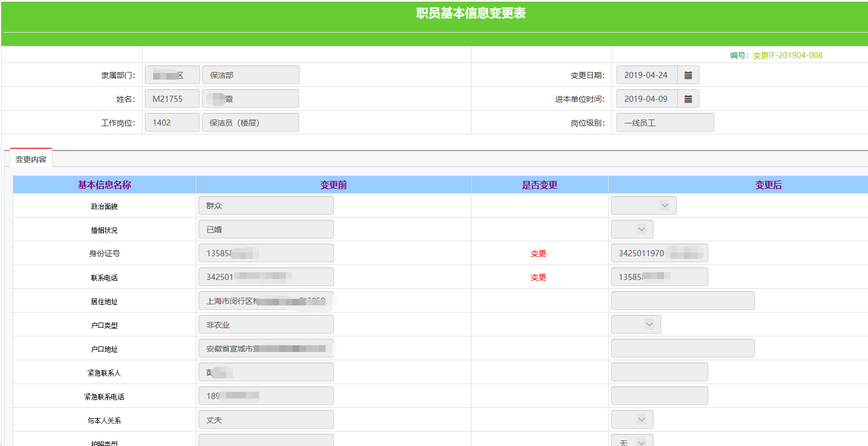Click the 居住地址 input in 变更后
The height and width of the screenshot is (446, 868).
tap(682, 301)
